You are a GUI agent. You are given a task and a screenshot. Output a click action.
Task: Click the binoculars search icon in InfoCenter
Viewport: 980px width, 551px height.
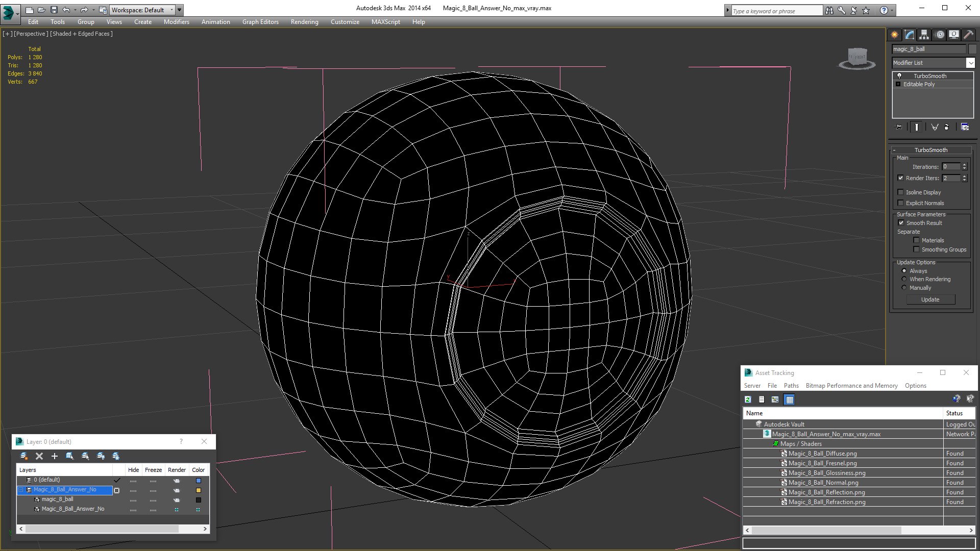point(829,10)
